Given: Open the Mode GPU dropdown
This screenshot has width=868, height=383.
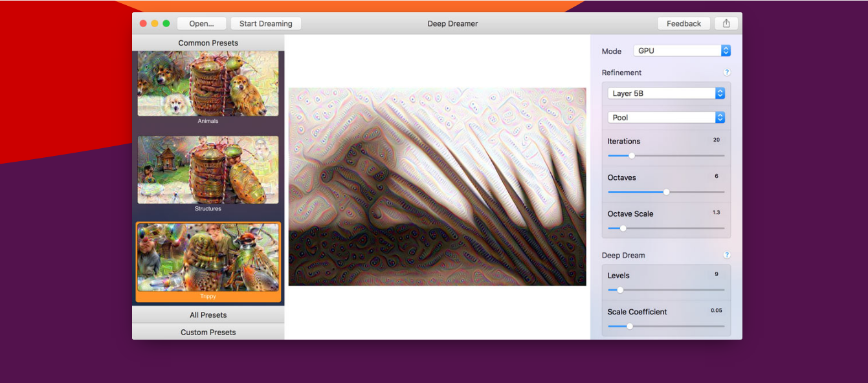Looking at the screenshot, I should click(x=682, y=50).
